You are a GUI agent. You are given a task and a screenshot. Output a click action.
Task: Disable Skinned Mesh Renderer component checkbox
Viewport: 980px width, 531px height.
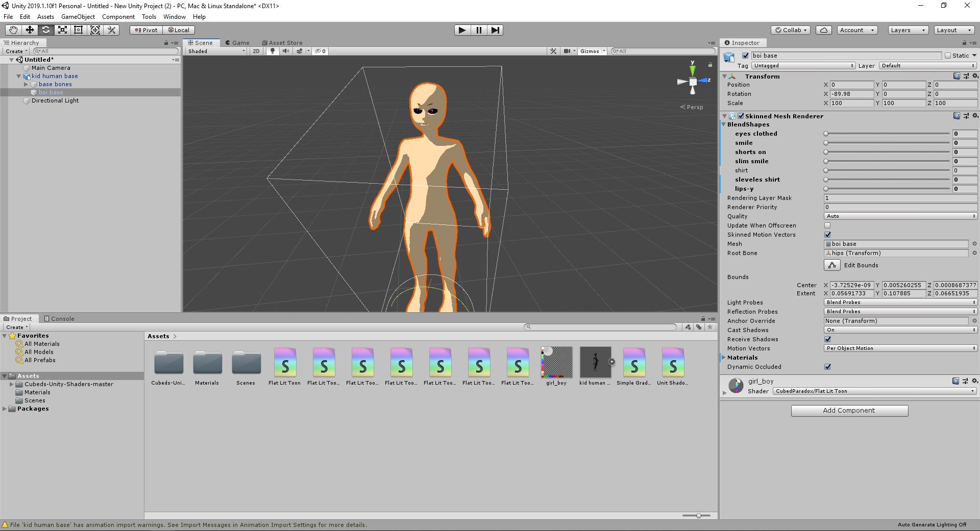tap(741, 116)
